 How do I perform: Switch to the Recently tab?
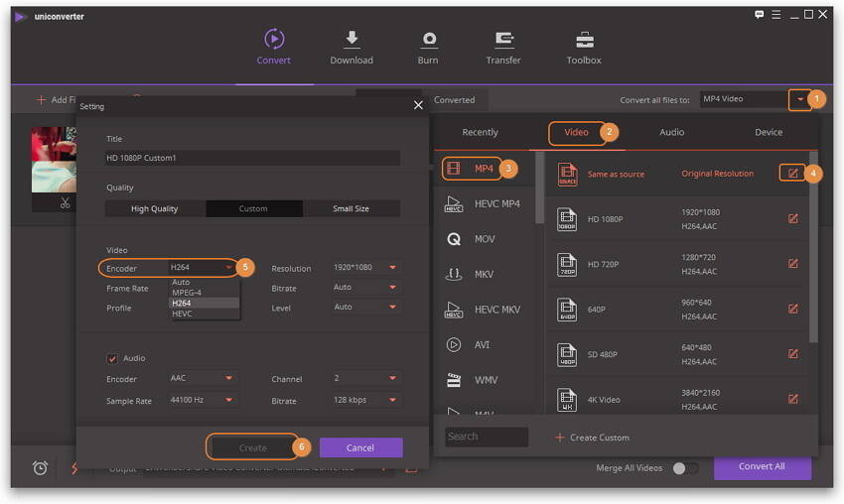click(x=481, y=132)
